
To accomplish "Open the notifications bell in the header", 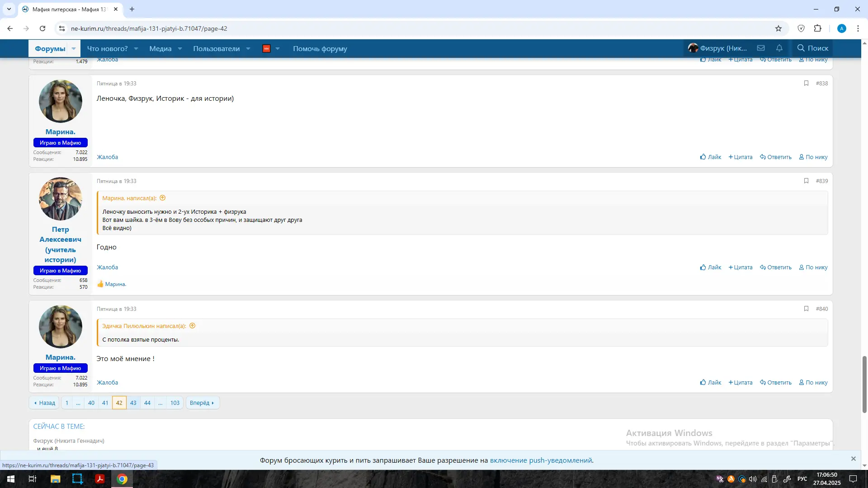I will pos(779,48).
